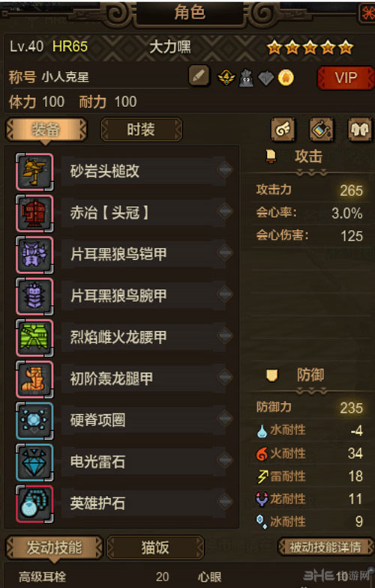This screenshot has width=375, height=588.
Task: Click the 砂岩头槌改 weapon icon
Action: [34, 172]
